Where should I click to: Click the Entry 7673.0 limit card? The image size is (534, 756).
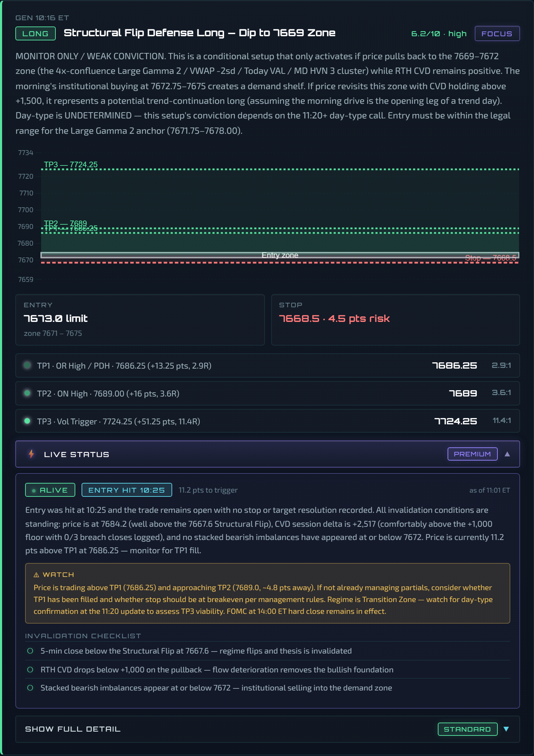tap(140, 320)
